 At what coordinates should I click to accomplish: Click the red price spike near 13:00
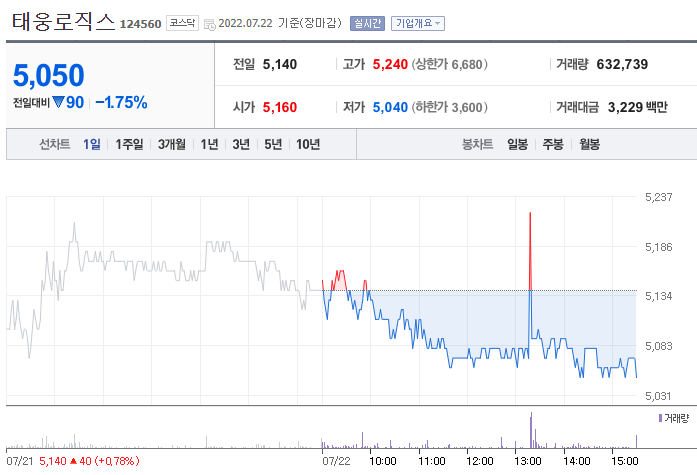530,249
